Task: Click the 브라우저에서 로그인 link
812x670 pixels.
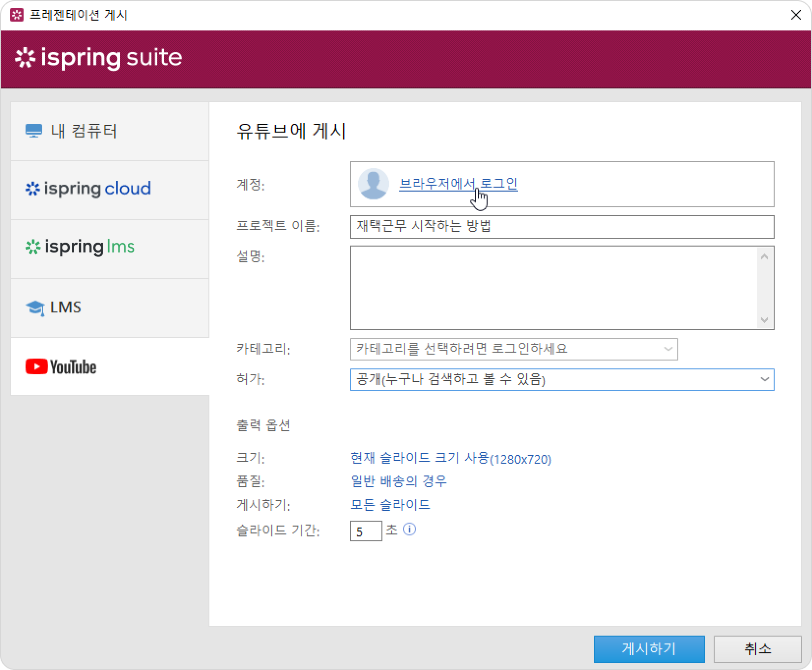Action: point(458,184)
